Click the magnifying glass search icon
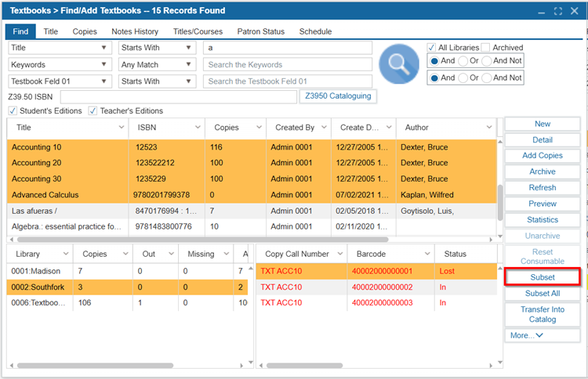Image resolution: width=588 pixels, height=379 pixels. tap(399, 64)
